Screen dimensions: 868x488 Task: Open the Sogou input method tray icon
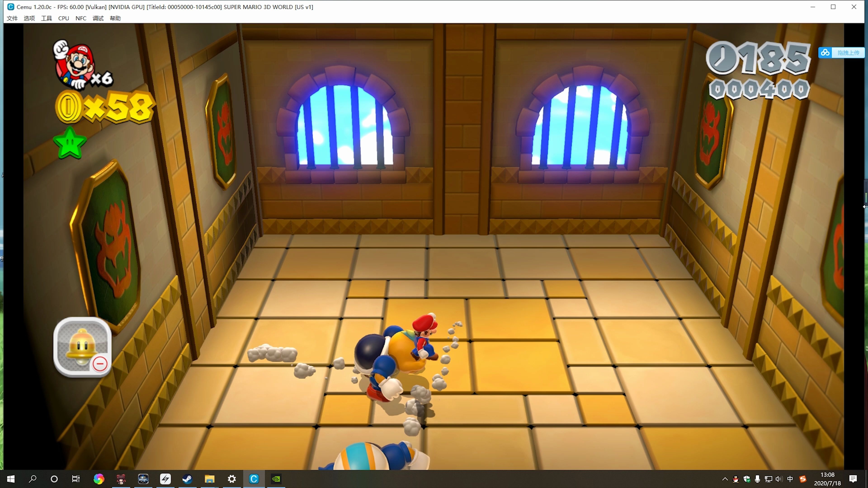(x=803, y=479)
